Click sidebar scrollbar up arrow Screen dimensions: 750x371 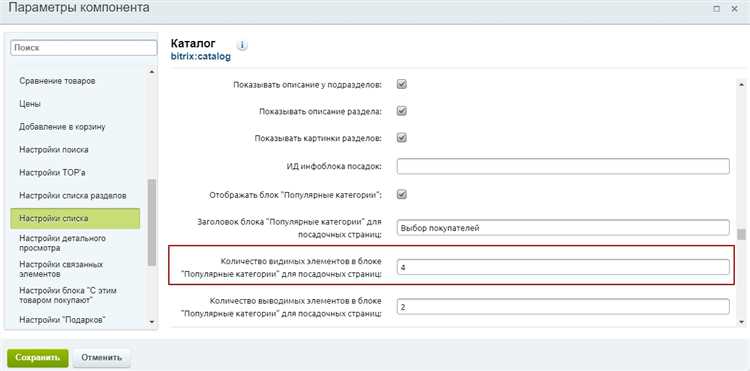[x=152, y=72]
